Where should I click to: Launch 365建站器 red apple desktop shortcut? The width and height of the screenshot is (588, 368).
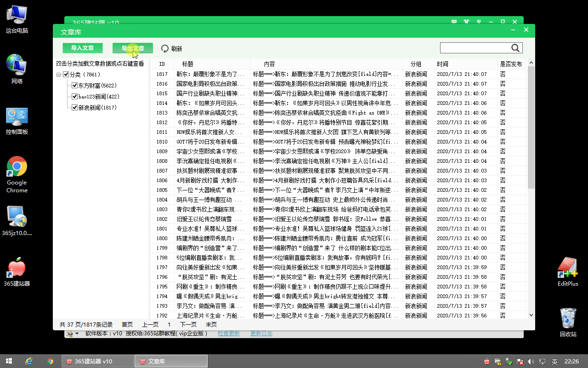(17, 272)
